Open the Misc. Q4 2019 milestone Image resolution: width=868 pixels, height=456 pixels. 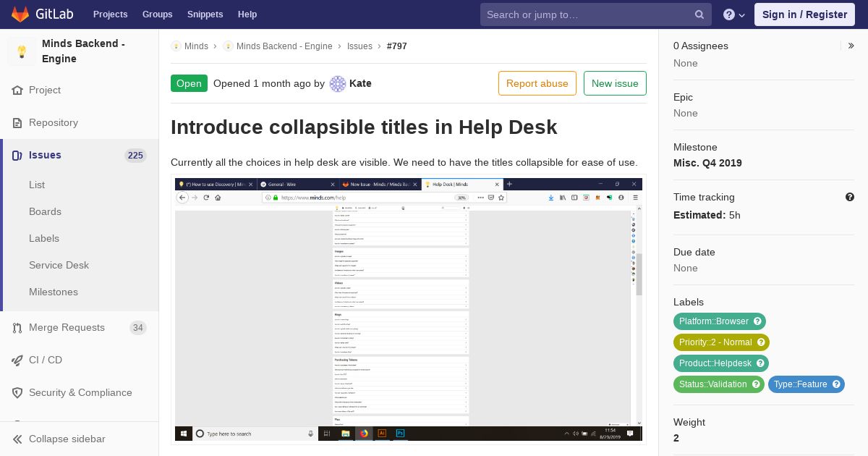tap(707, 164)
